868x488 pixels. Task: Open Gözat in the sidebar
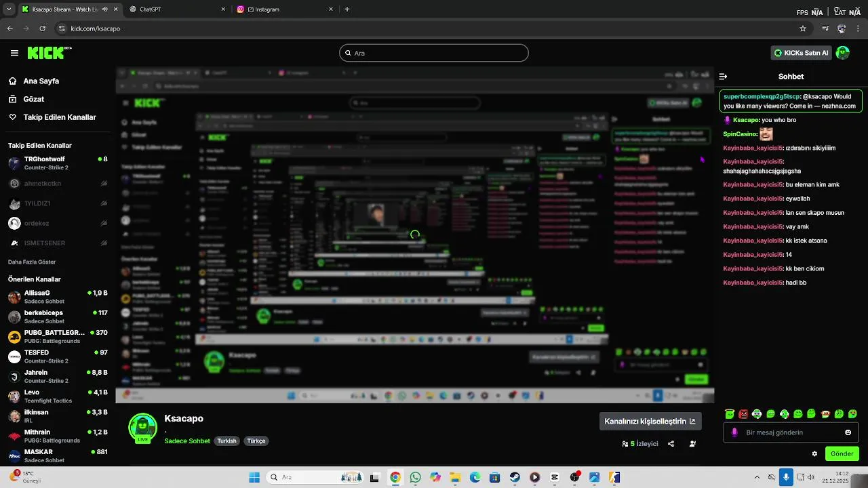(x=33, y=99)
